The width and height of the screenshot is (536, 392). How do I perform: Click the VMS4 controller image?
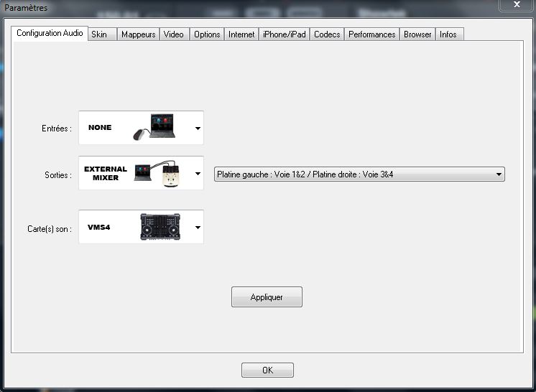[162, 227]
